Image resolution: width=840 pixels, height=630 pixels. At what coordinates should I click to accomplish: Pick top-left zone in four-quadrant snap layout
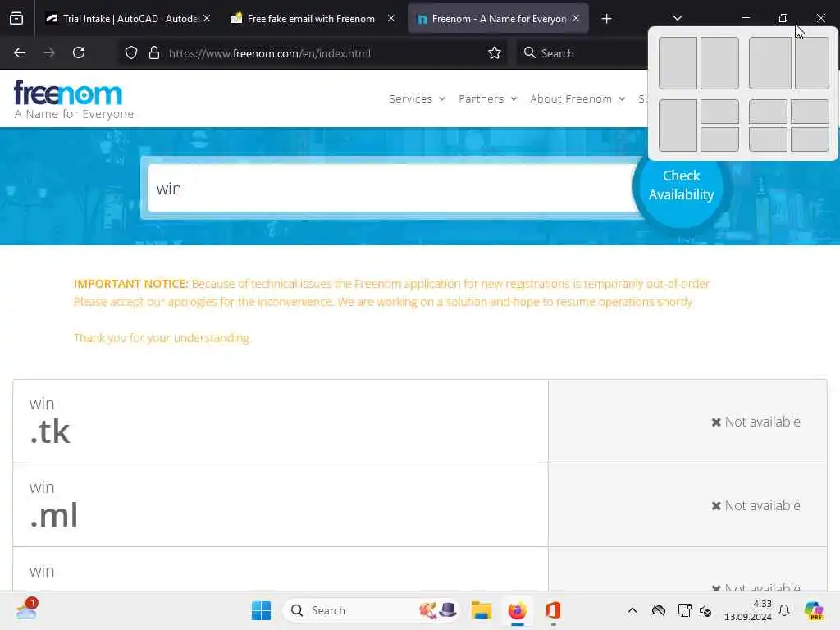click(x=768, y=112)
